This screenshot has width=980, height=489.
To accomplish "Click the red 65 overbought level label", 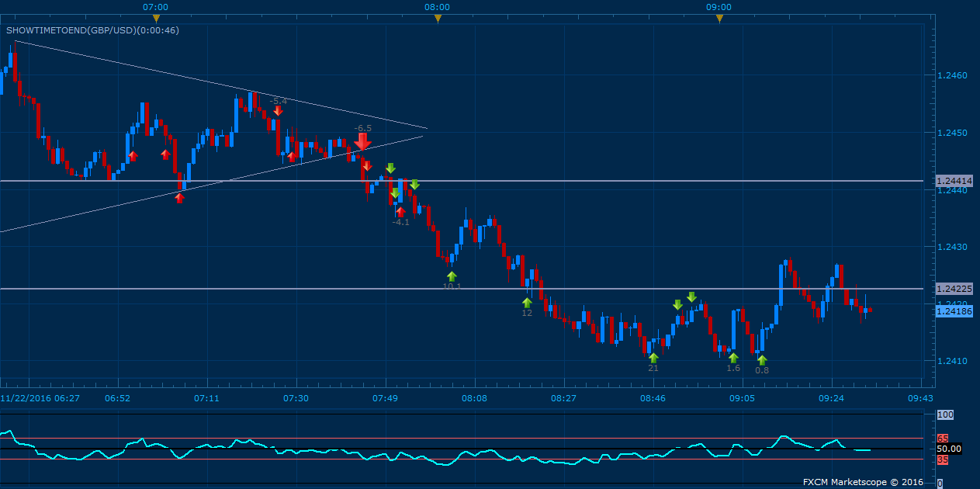I will pyautogui.click(x=943, y=439).
